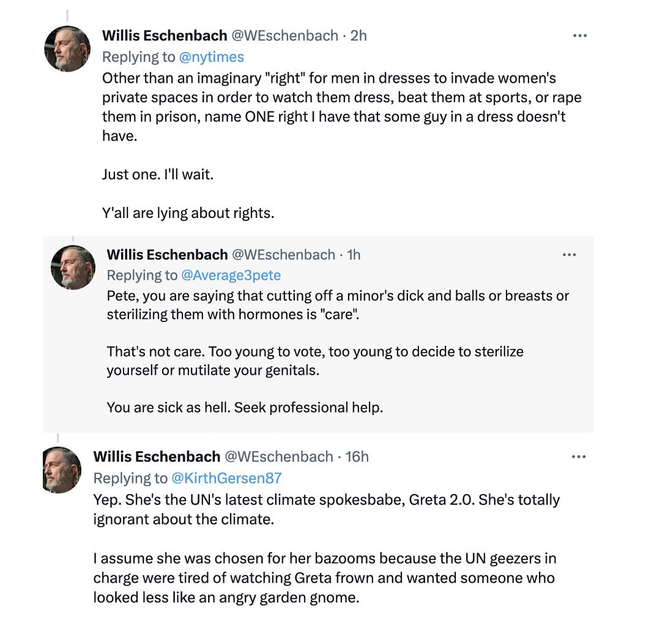Open more options on the @nytimes reply tweet
657x644 pixels.
pyautogui.click(x=579, y=36)
